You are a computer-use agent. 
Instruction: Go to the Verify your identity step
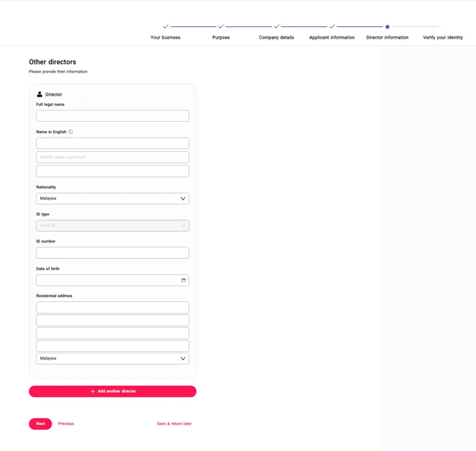click(x=443, y=38)
